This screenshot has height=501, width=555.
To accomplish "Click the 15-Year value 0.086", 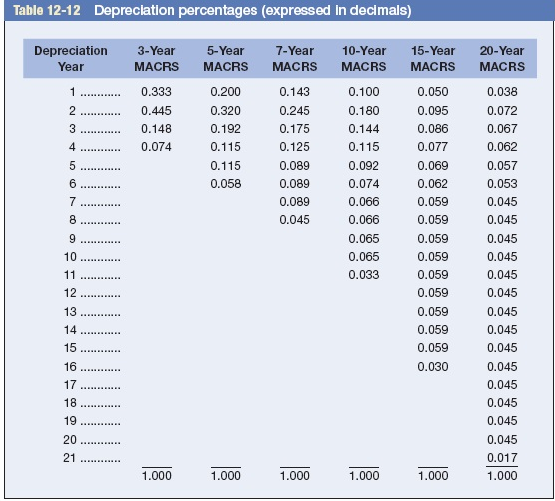I will (x=433, y=129).
